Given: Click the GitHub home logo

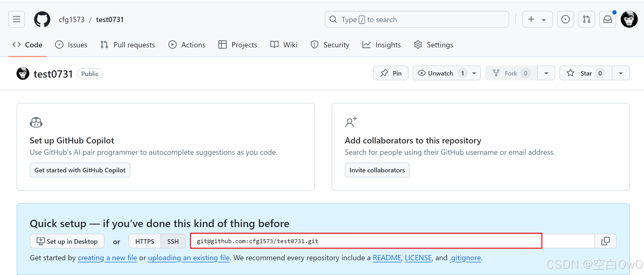Looking at the screenshot, I should [x=42, y=19].
